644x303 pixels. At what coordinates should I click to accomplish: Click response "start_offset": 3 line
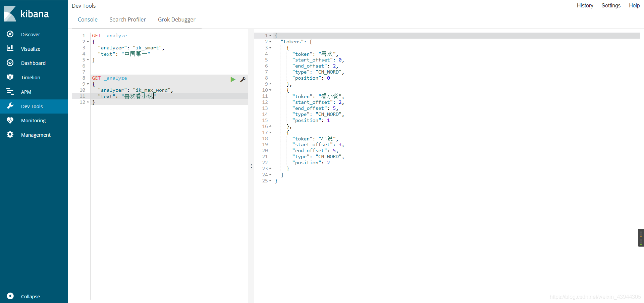pos(318,144)
